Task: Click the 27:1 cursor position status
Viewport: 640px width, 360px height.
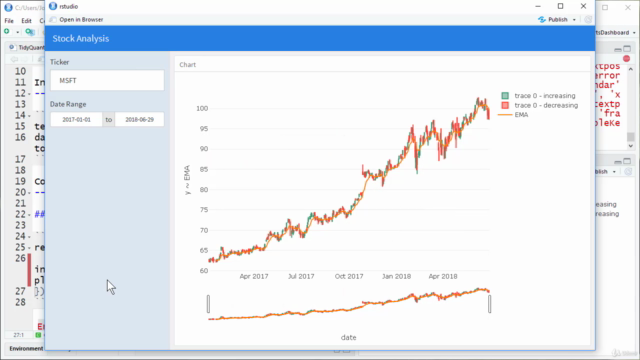Action: pos(18,335)
